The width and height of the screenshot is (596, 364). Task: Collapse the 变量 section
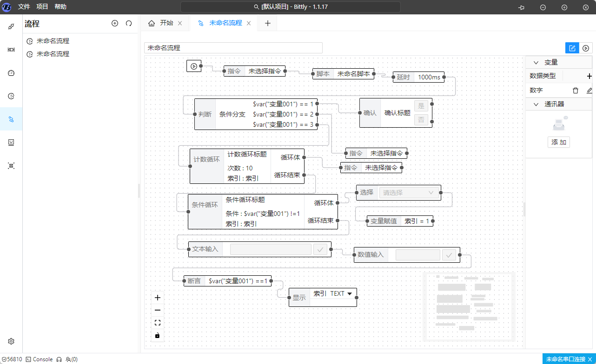(x=536, y=62)
